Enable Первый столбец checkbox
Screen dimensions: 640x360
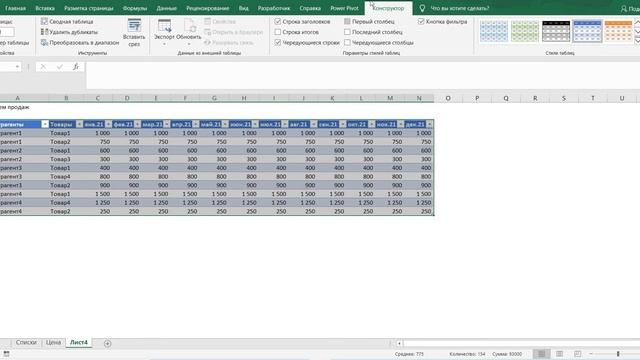(347, 21)
